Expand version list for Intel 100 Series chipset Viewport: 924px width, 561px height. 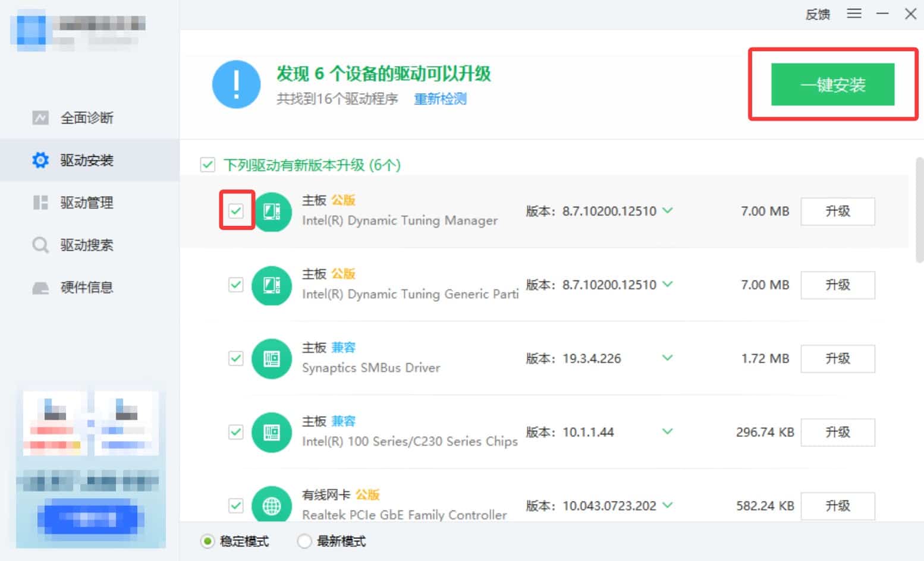tap(668, 431)
